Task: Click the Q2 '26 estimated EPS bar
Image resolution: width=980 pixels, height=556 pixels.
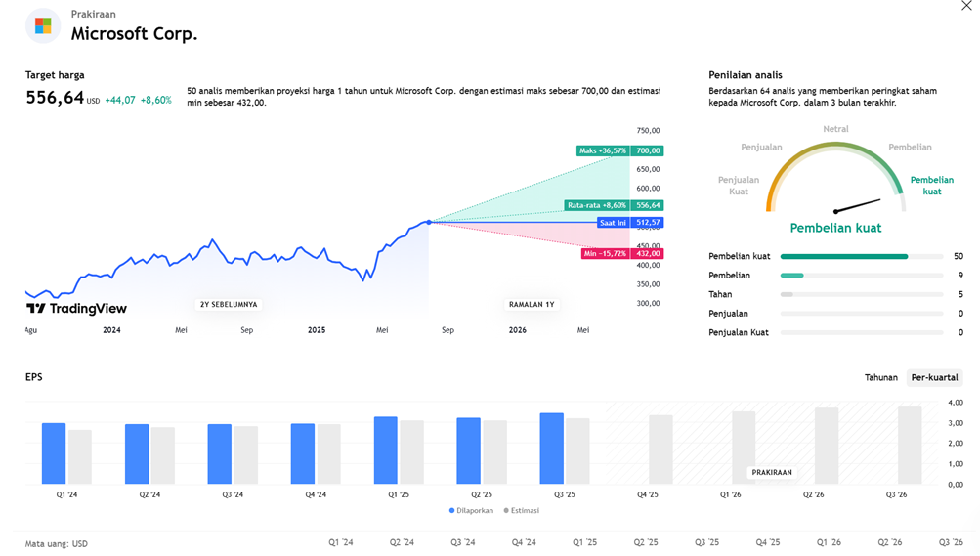Action: (x=827, y=446)
